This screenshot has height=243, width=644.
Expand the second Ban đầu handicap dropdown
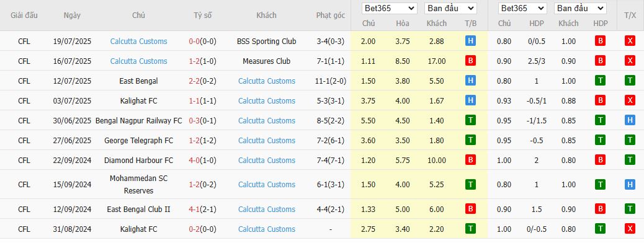point(580,8)
